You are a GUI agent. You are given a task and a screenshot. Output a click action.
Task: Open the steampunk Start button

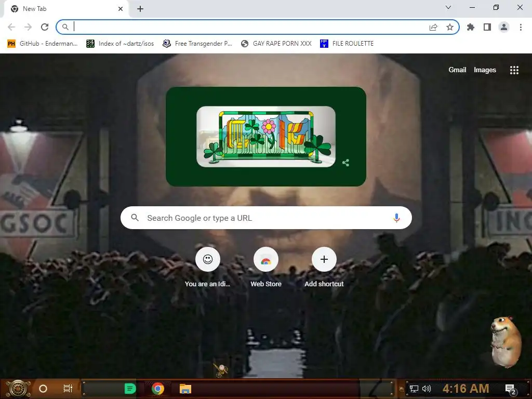click(18, 389)
